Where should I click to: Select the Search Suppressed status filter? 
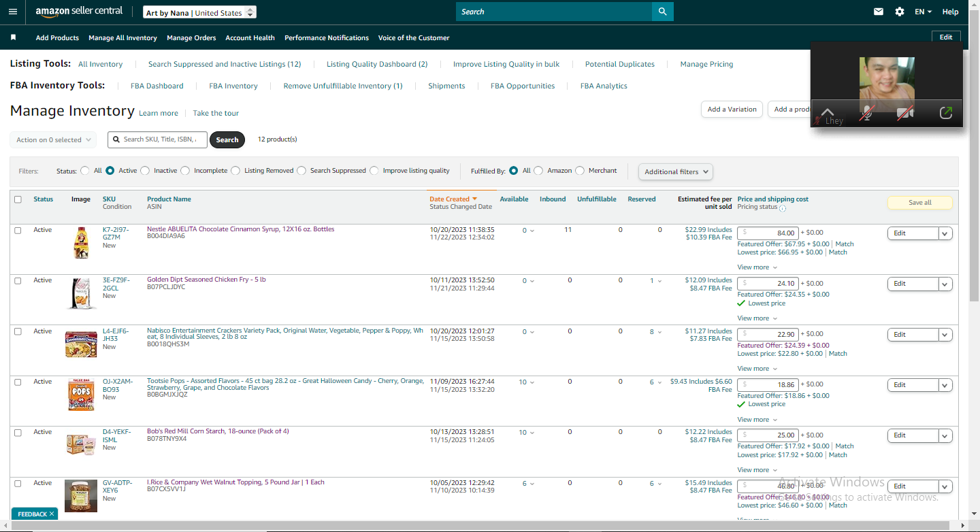tap(301, 171)
